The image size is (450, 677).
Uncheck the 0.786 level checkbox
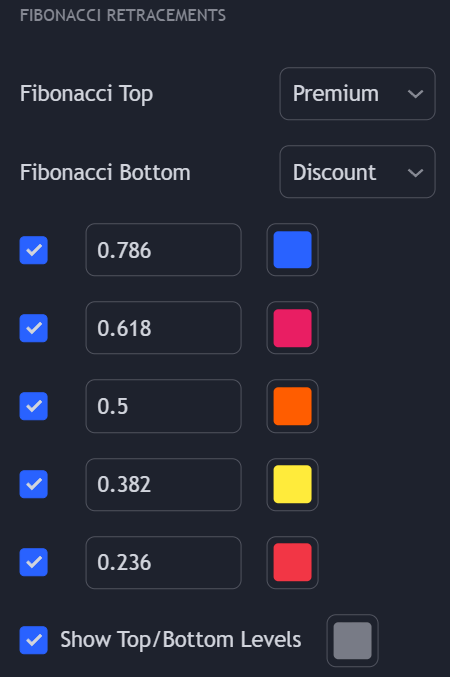coord(34,250)
